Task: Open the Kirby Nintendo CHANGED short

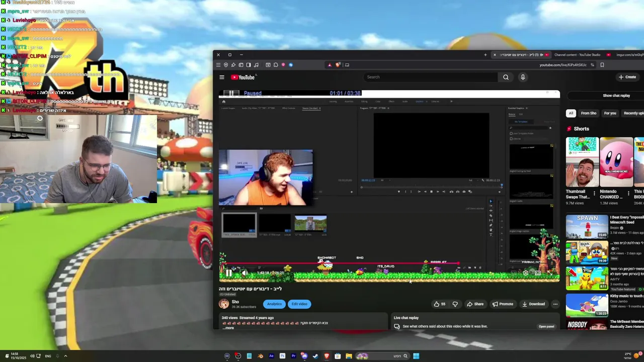Action: pos(616,162)
